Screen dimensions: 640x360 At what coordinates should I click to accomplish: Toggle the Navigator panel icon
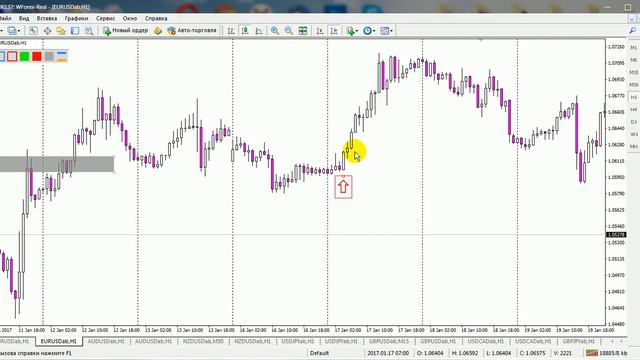tap(61, 31)
